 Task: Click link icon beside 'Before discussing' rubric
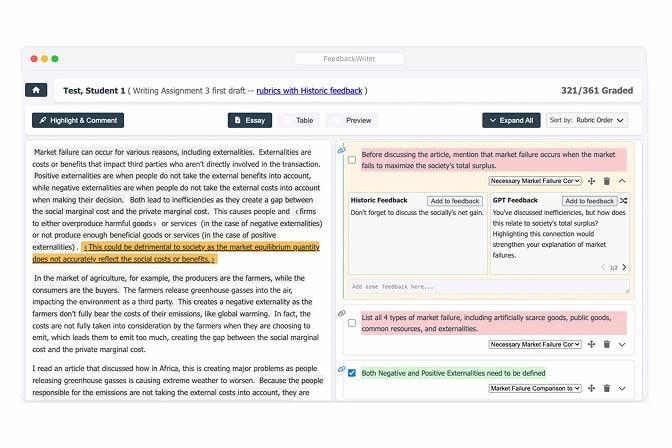342,150
